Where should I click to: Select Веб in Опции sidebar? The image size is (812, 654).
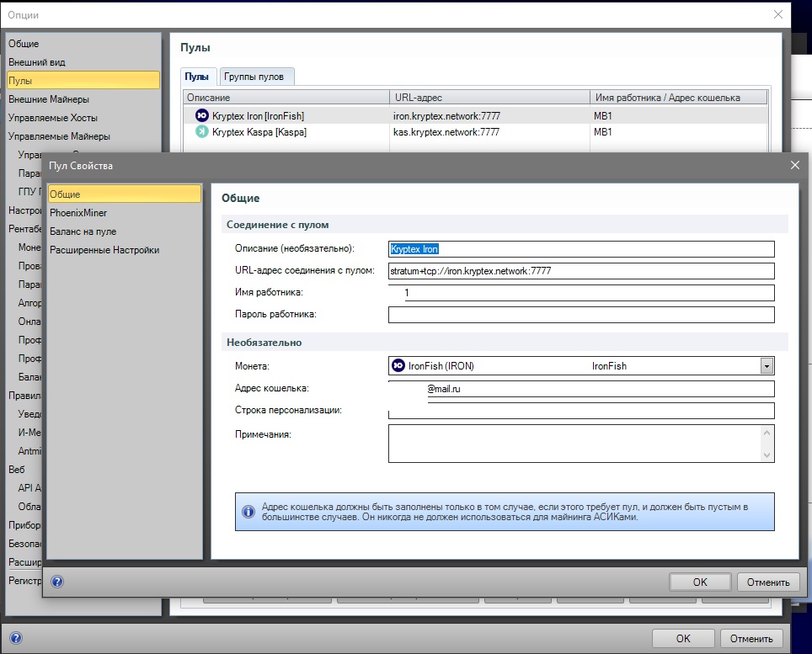pyautogui.click(x=17, y=470)
